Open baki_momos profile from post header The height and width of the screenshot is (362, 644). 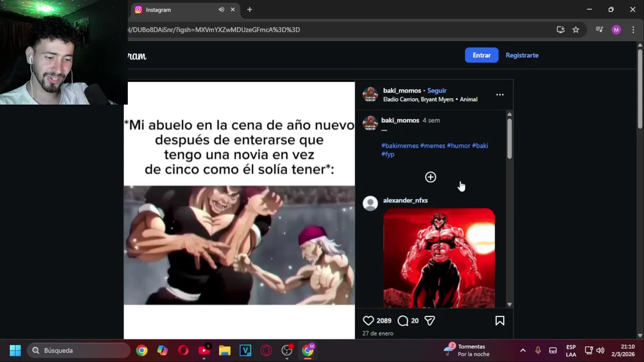tap(402, 90)
